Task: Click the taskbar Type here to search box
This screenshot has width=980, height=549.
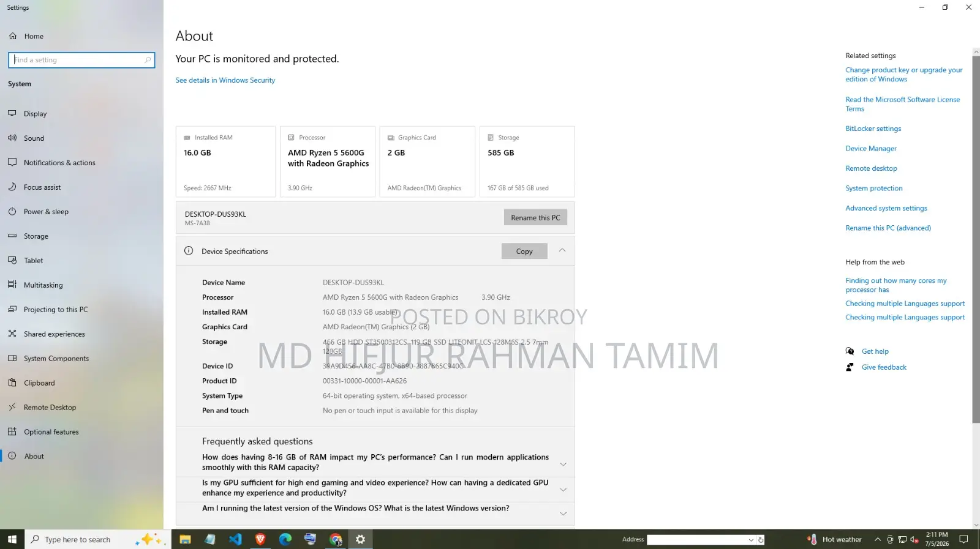Action: point(98,539)
